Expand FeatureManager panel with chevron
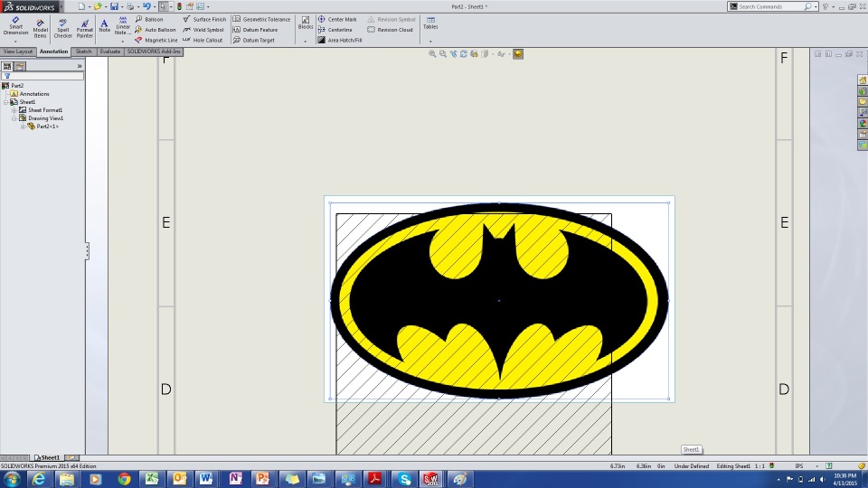The height and width of the screenshot is (488, 868). tap(80, 66)
